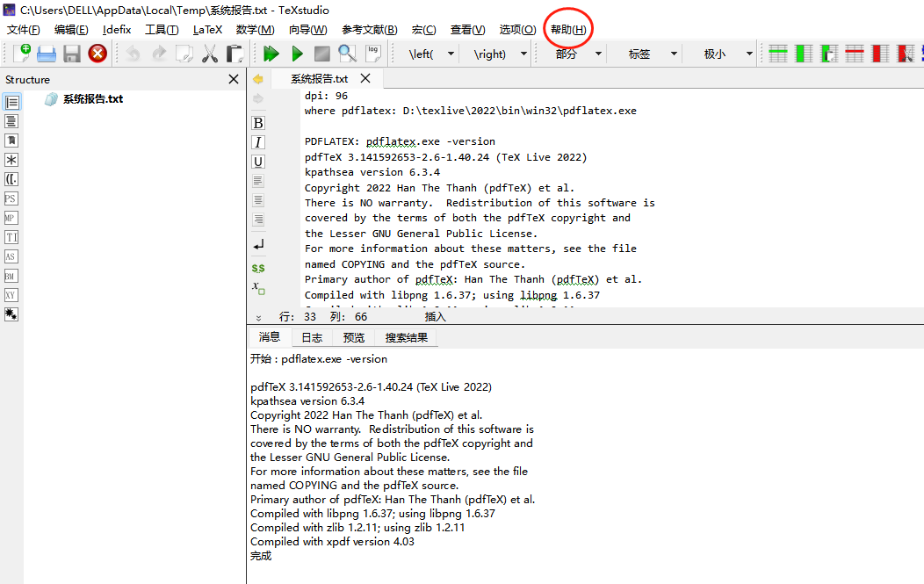
Task: Click the copy icon beside the scissors
Action: (x=184, y=54)
